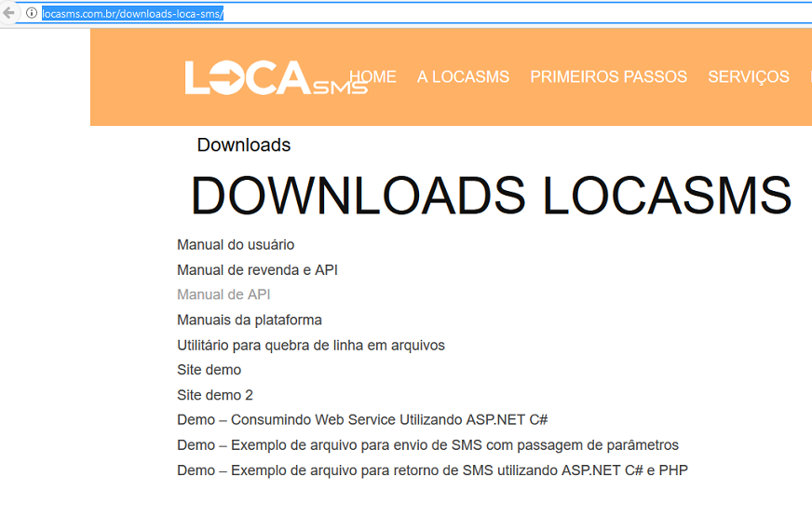
Task: Open the HOME menu item
Action: tap(372, 76)
